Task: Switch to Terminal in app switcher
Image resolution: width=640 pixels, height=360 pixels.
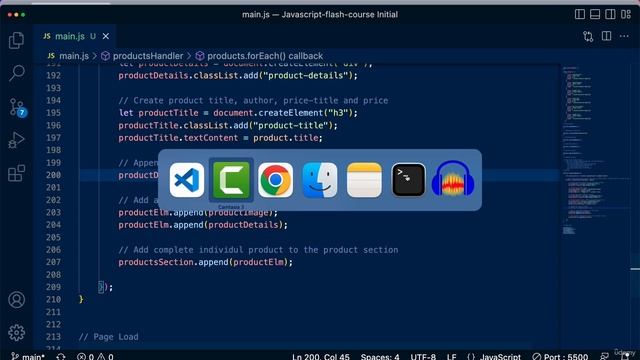Action: pyautogui.click(x=409, y=180)
